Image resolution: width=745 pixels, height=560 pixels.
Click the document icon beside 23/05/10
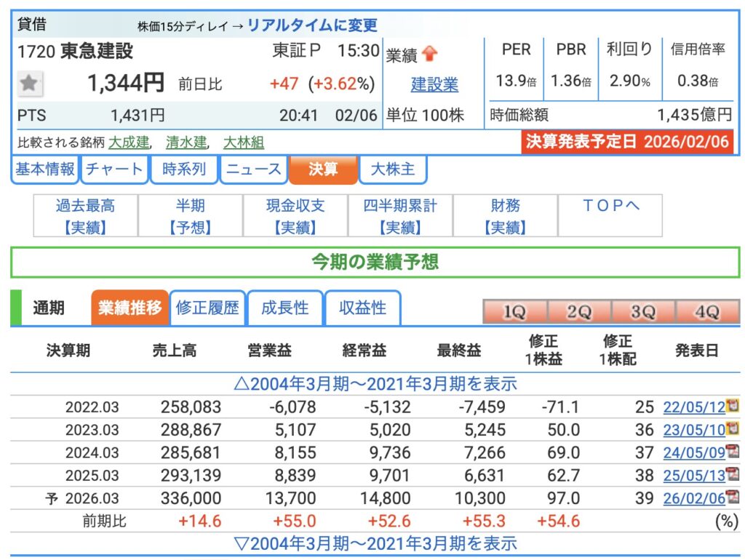tap(733, 428)
